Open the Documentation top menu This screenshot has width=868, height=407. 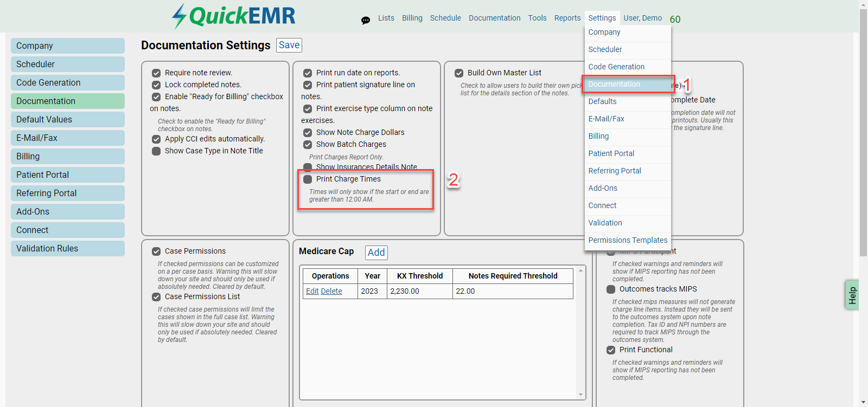click(x=495, y=18)
